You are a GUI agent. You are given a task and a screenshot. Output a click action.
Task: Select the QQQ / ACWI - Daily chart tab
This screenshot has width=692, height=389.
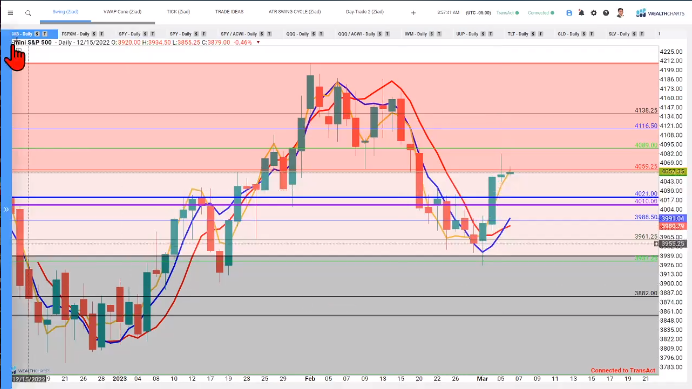coord(357,34)
